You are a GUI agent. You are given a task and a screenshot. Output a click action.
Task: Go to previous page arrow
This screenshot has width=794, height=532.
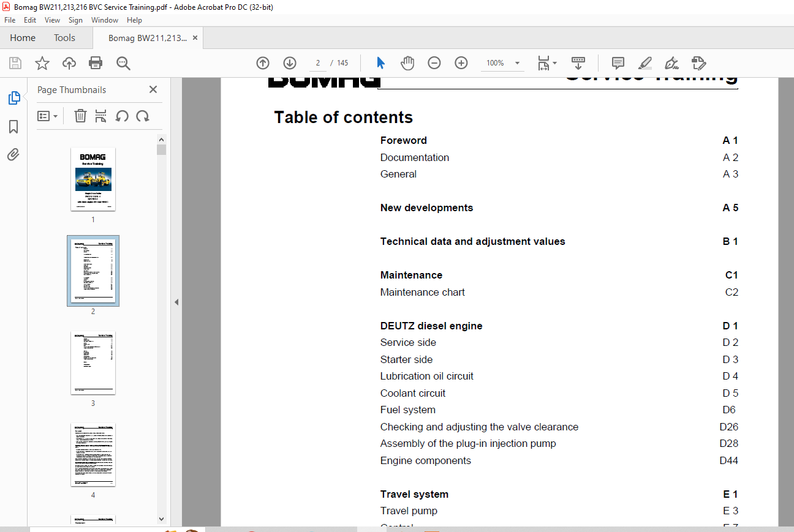[x=263, y=63]
